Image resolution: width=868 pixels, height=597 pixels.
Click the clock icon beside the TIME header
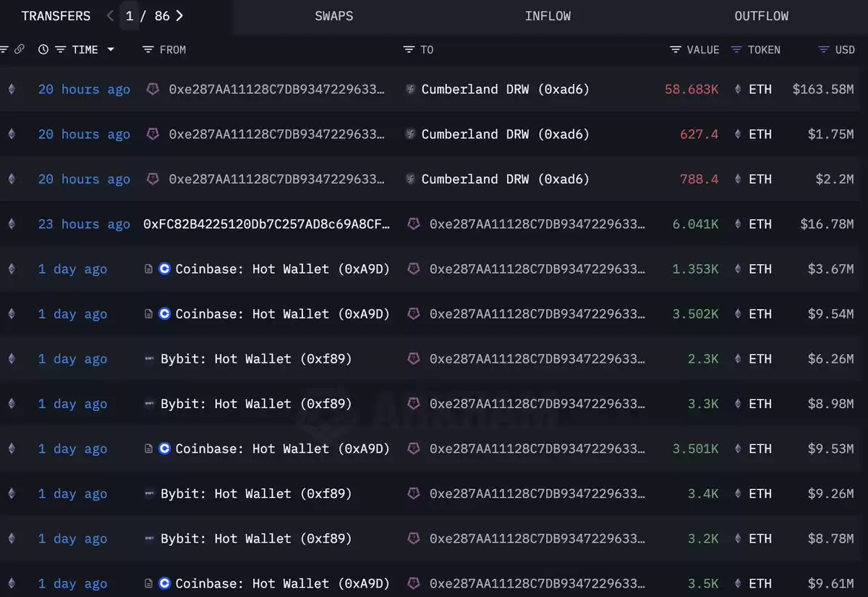click(x=43, y=49)
